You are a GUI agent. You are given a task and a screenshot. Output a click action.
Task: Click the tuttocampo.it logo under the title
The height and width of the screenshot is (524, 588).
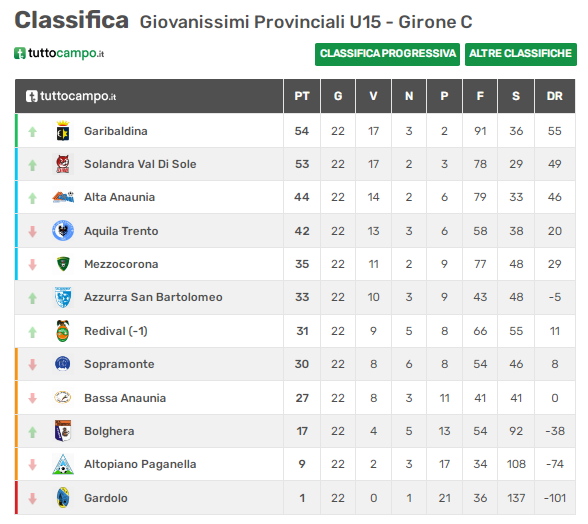click(x=59, y=53)
